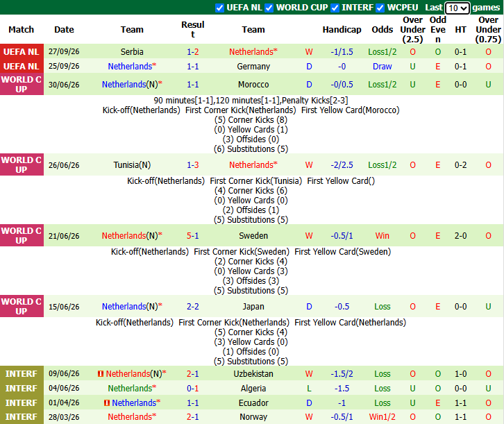The width and height of the screenshot is (504, 424).
Task: Click the 1-2 result for Serbia match
Action: click(193, 52)
